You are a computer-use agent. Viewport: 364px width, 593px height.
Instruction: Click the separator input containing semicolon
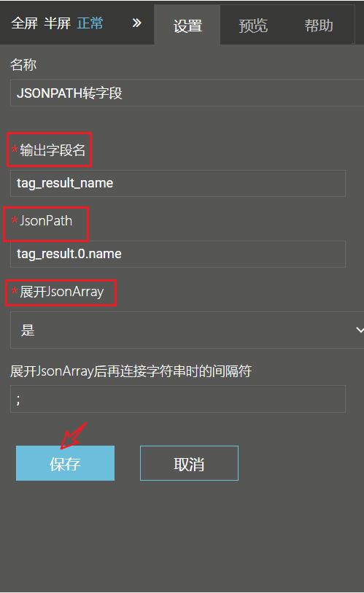click(x=178, y=399)
